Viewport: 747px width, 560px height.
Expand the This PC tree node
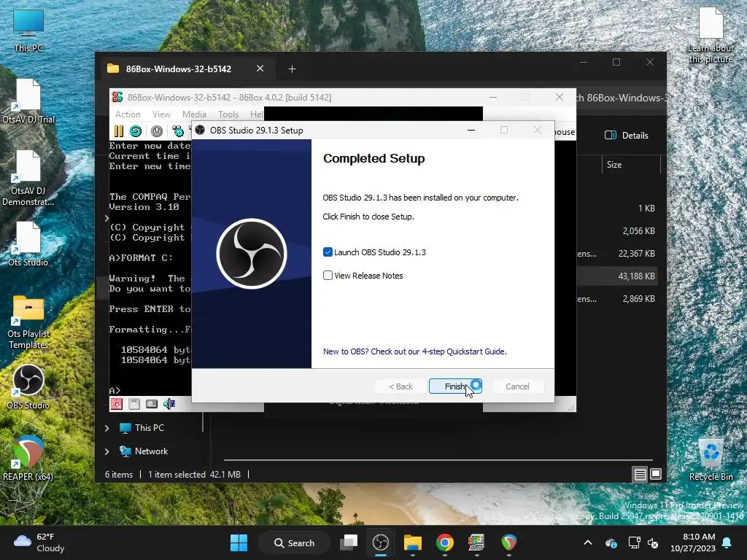(x=107, y=428)
